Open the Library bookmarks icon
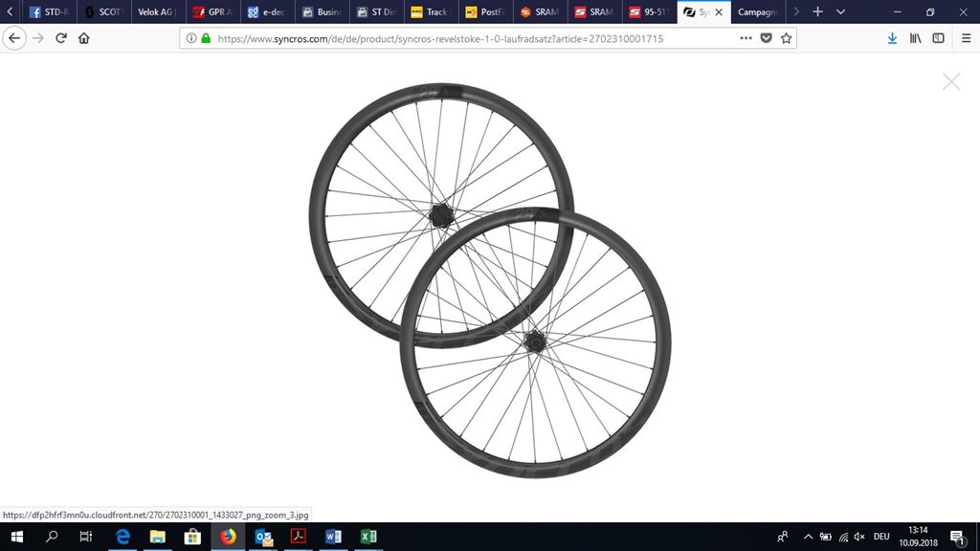 click(916, 38)
